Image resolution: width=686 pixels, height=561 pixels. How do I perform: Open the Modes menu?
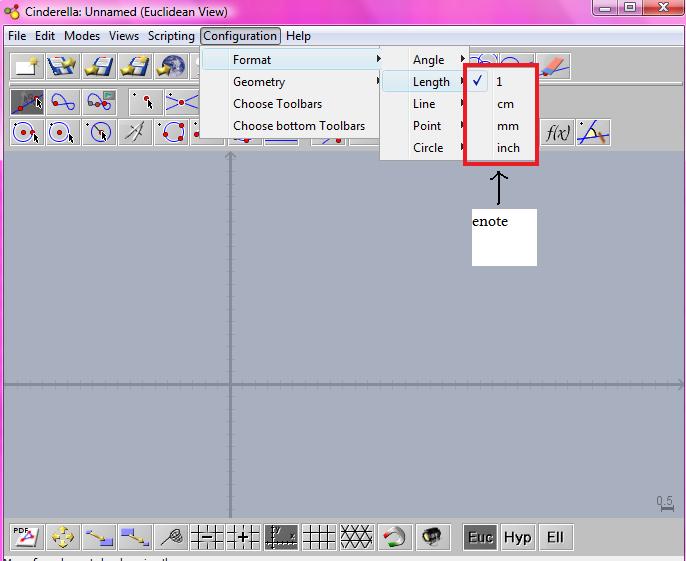click(82, 36)
